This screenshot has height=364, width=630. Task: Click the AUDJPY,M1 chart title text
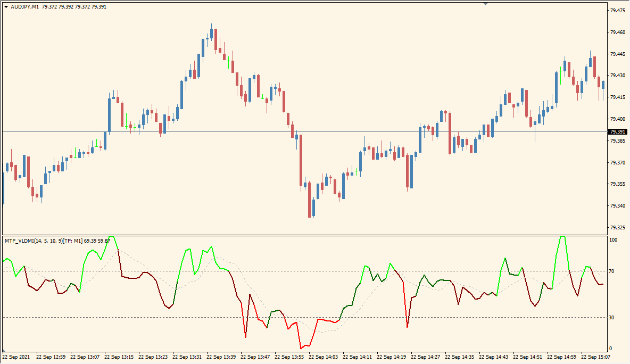[x=24, y=7]
